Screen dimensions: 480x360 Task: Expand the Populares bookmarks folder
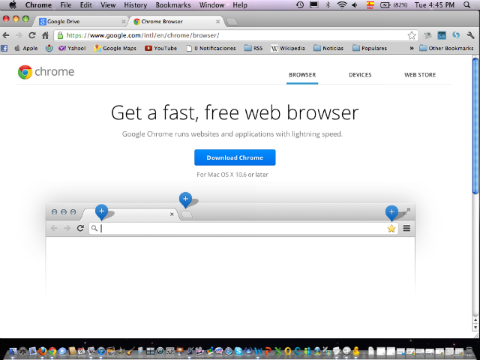(370, 48)
